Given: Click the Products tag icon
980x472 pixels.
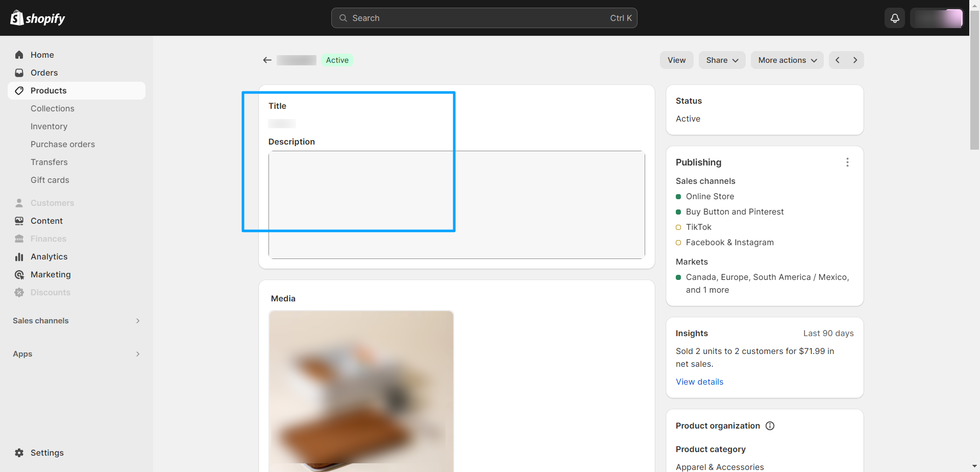Looking at the screenshot, I should [x=19, y=90].
